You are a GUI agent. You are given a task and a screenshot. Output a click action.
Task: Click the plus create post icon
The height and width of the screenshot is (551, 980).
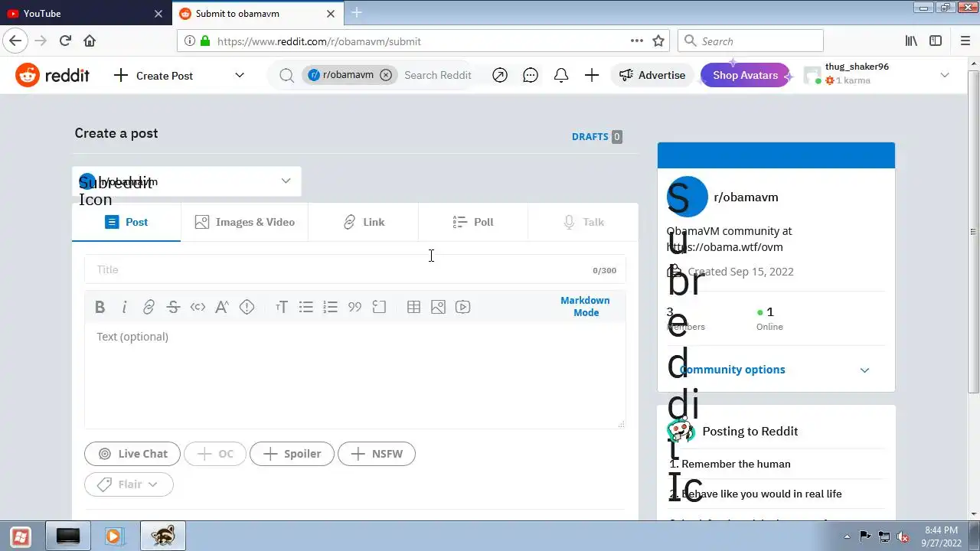coord(592,75)
